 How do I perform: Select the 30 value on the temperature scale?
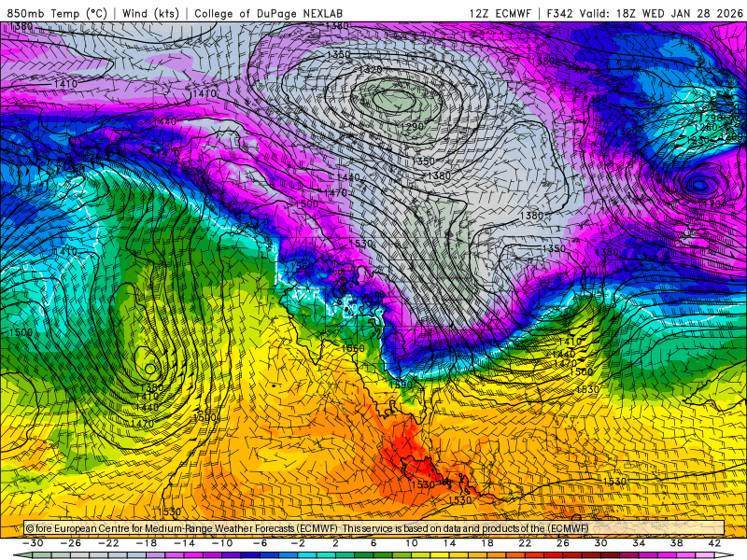(600, 543)
